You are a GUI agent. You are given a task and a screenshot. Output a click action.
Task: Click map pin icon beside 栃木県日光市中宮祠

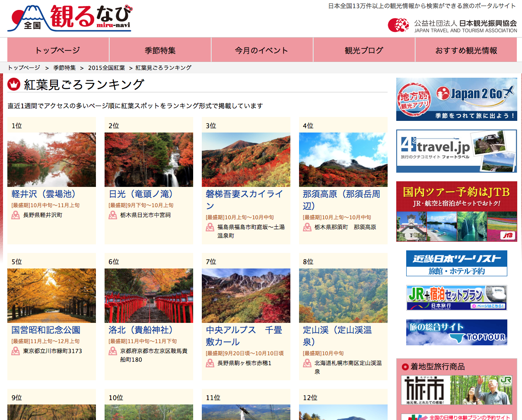click(x=113, y=215)
